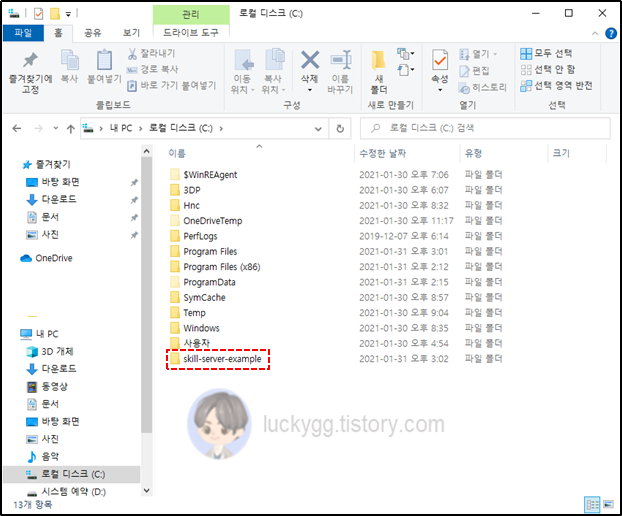Open 복사 위치 copy-to menu
The height and width of the screenshot is (516, 622).
[x=273, y=72]
